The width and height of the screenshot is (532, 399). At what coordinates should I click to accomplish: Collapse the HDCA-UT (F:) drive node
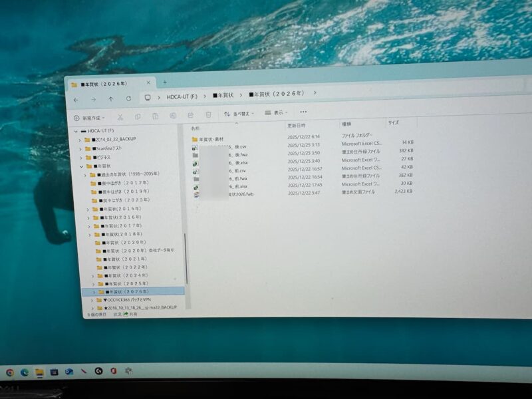point(74,131)
